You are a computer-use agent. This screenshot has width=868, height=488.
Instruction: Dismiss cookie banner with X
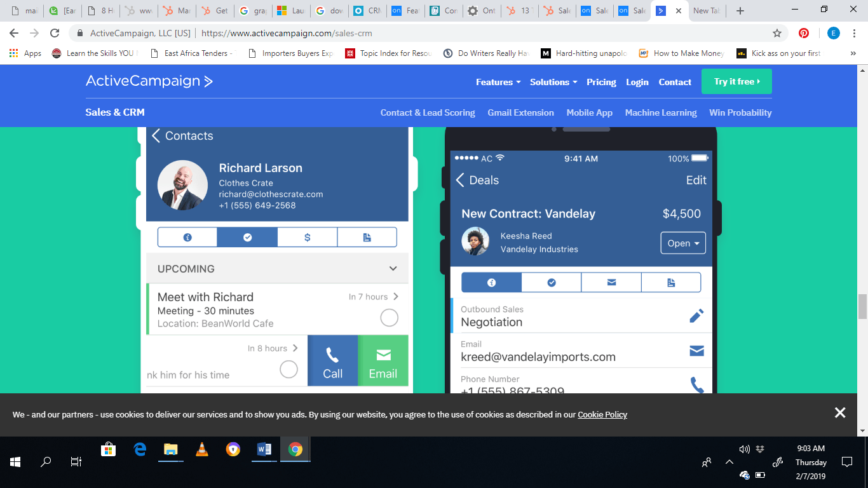tap(840, 413)
